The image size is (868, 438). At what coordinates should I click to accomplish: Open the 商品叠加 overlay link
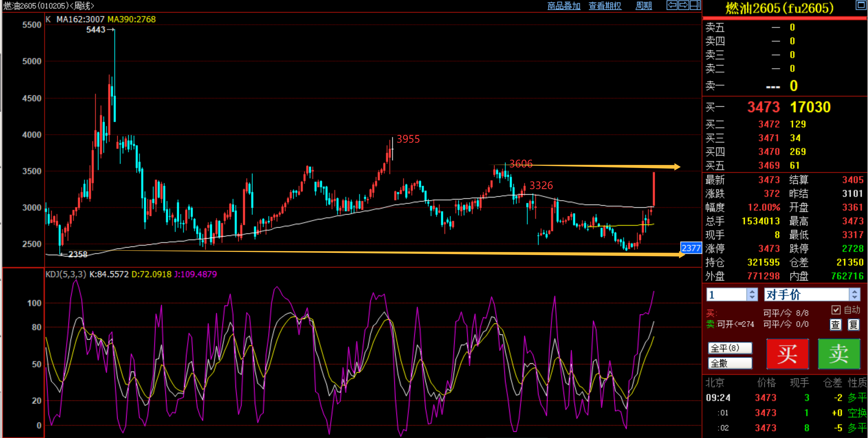tap(564, 6)
